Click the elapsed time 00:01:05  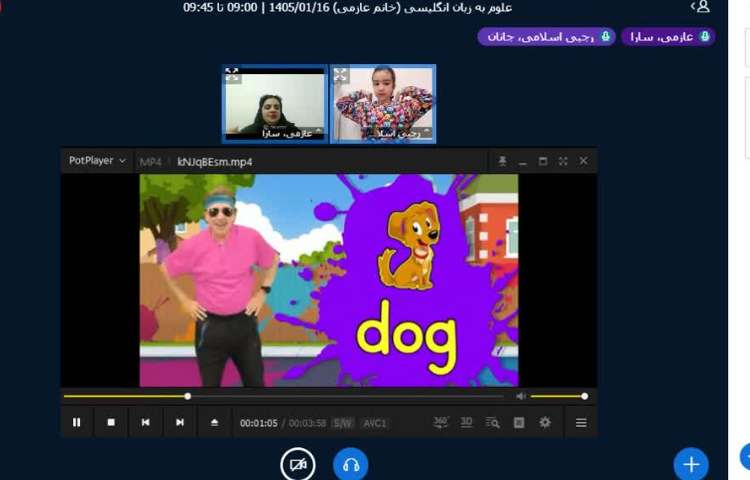[x=259, y=423]
